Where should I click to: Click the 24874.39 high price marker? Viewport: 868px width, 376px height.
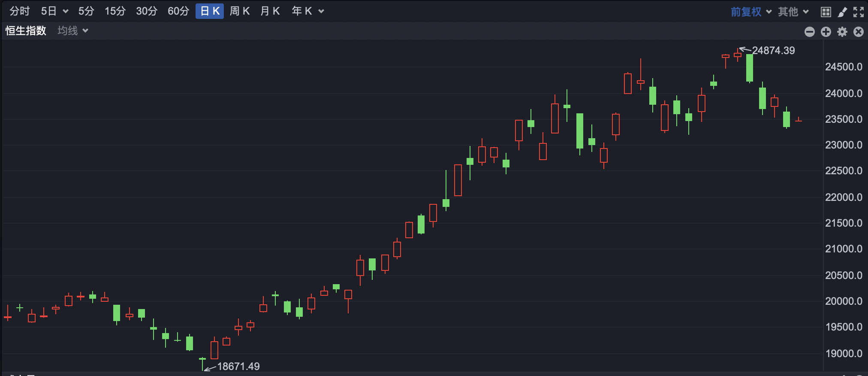click(773, 51)
